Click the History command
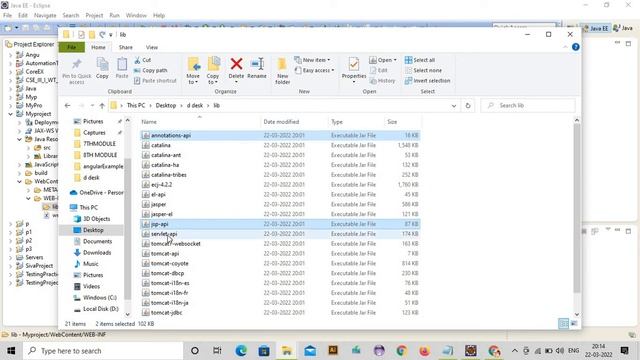The height and width of the screenshot is (360, 640). [x=382, y=81]
